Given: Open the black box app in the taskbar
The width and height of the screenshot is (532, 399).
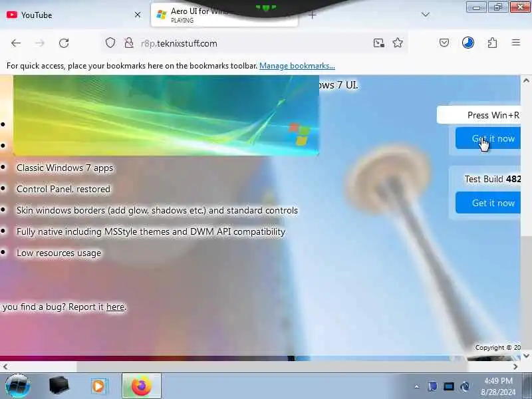Looking at the screenshot, I should pyautogui.click(x=59, y=386).
